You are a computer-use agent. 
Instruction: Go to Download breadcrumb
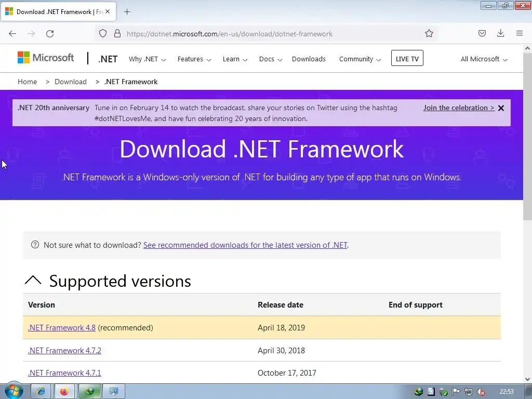71,82
